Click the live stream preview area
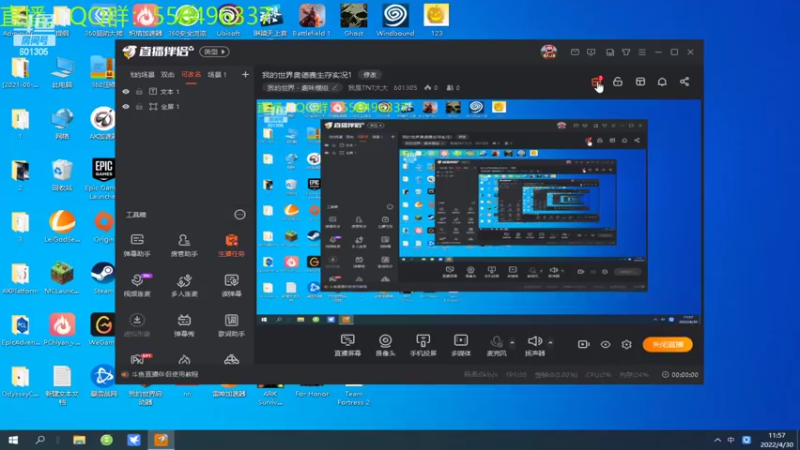Screen dimensions: 800x450 (478, 212)
